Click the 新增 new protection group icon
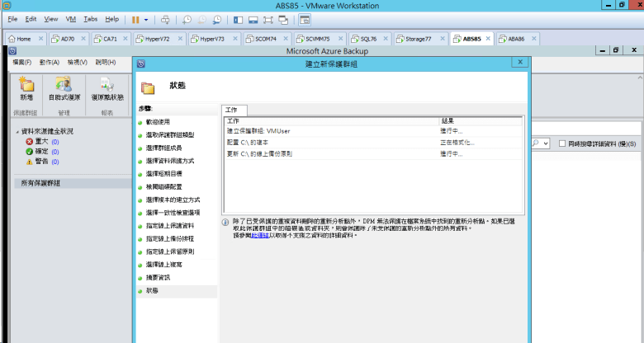Image resolution: width=644 pixels, height=343 pixels. [26, 84]
